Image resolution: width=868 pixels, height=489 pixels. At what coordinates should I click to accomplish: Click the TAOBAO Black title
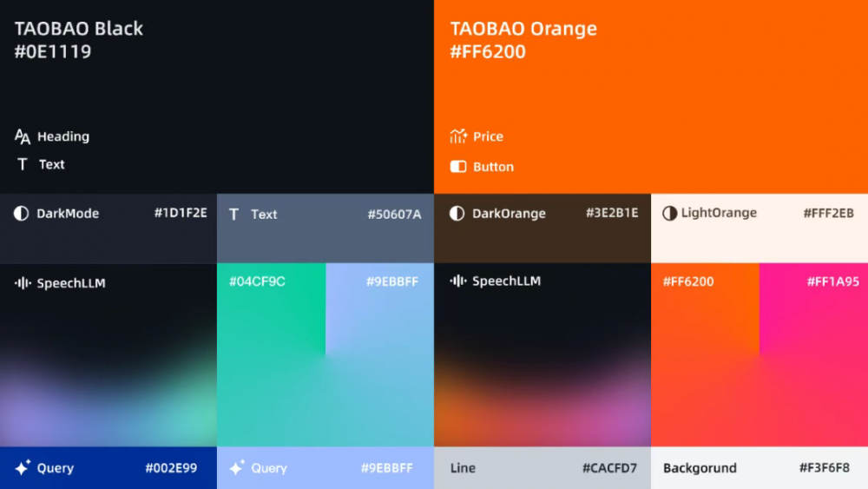pyautogui.click(x=79, y=29)
